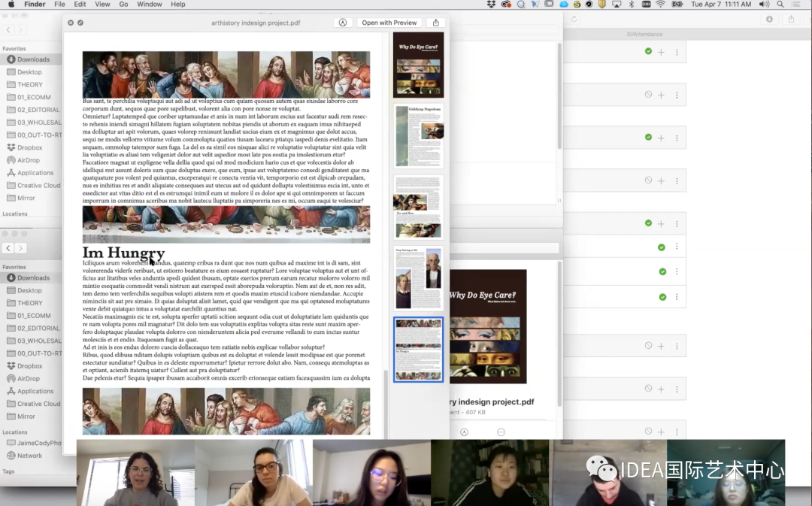Click the volume icon in the menu bar

[764, 5]
